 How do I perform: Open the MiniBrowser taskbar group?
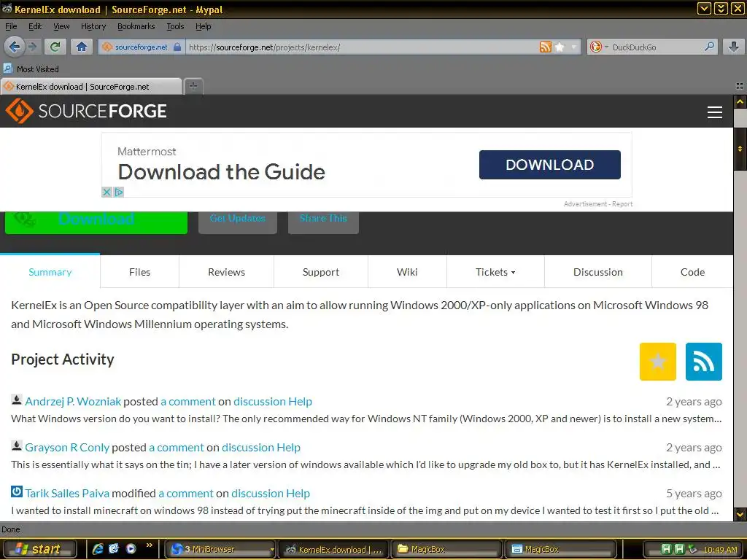(x=220, y=549)
